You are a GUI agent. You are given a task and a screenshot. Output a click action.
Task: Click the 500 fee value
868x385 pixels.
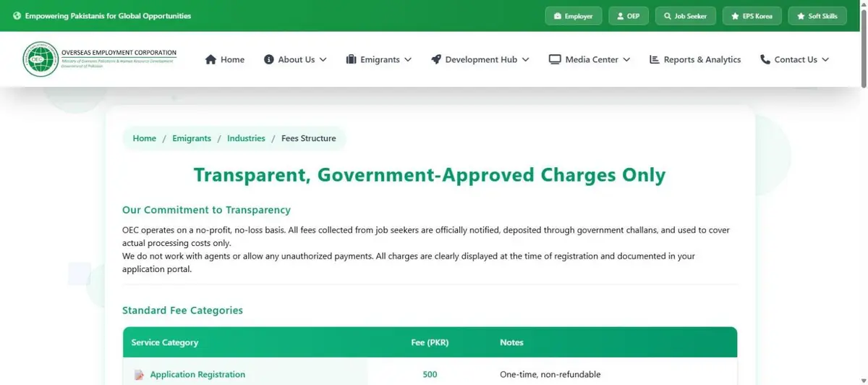[430, 375]
